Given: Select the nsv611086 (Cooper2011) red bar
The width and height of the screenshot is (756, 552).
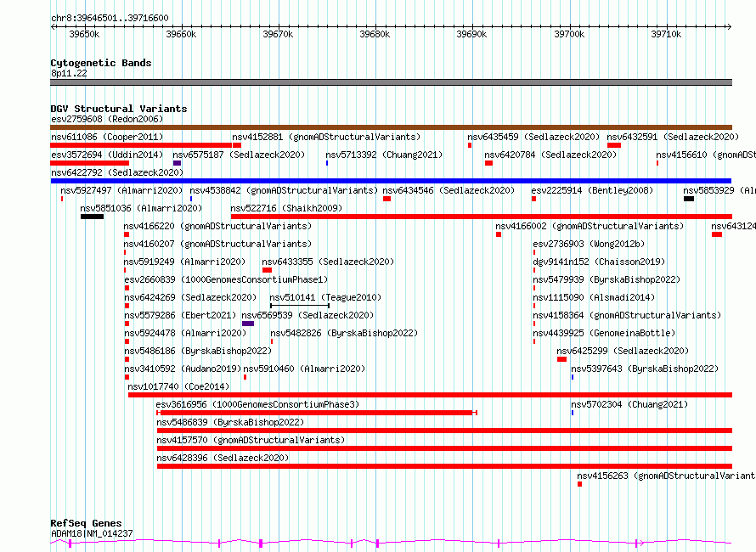Looking at the screenshot, I should (141, 145).
